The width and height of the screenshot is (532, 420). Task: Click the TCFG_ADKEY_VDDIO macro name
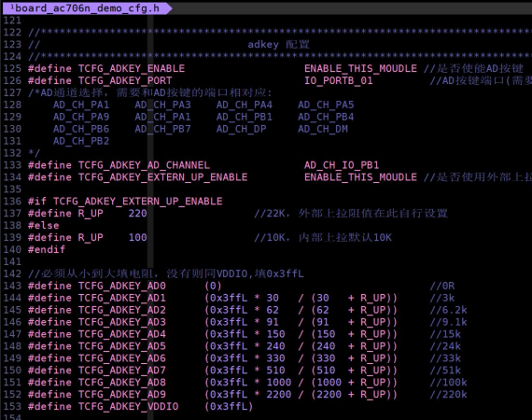(x=128, y=407)
